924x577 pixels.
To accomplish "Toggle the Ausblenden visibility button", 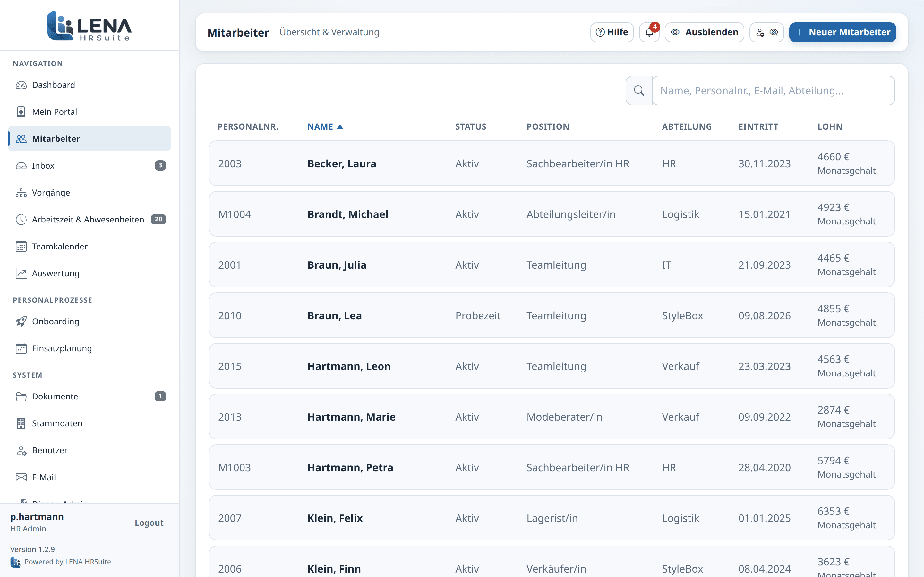I will 704,32.
